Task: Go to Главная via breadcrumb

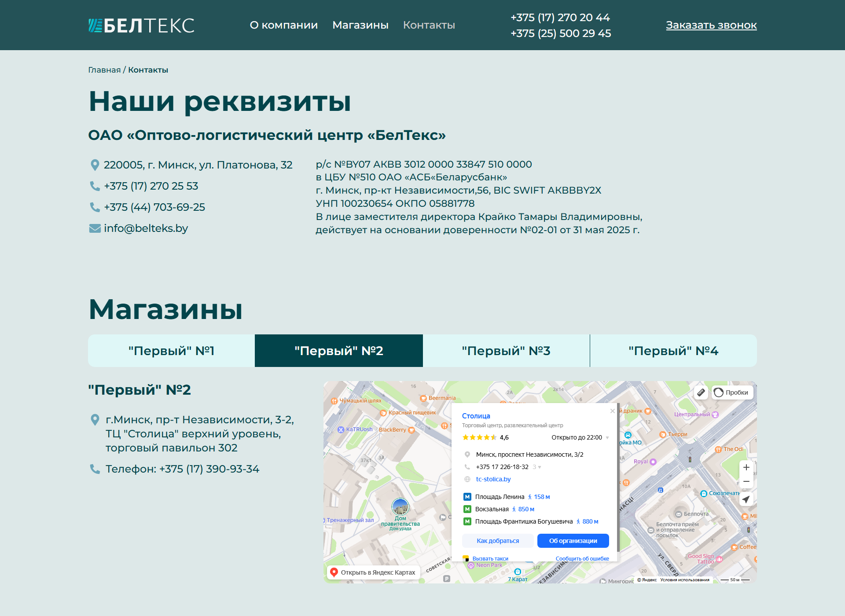Action: [104, 70]
